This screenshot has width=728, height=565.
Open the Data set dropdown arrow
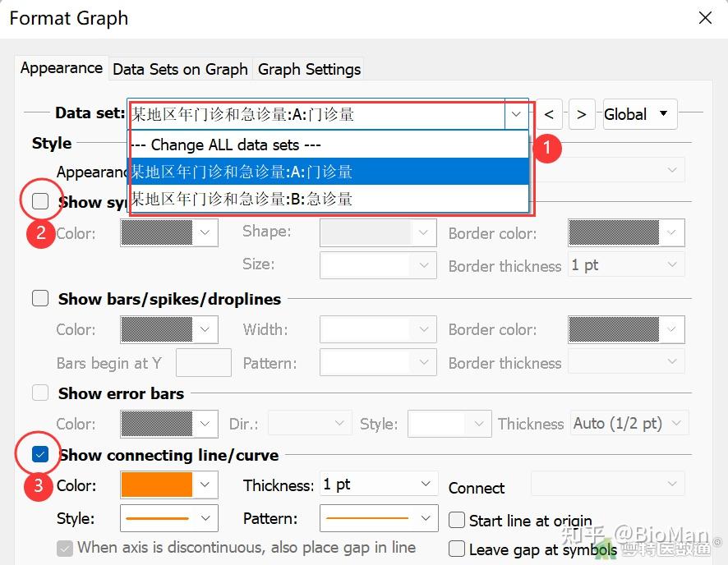tap(516, 114)
